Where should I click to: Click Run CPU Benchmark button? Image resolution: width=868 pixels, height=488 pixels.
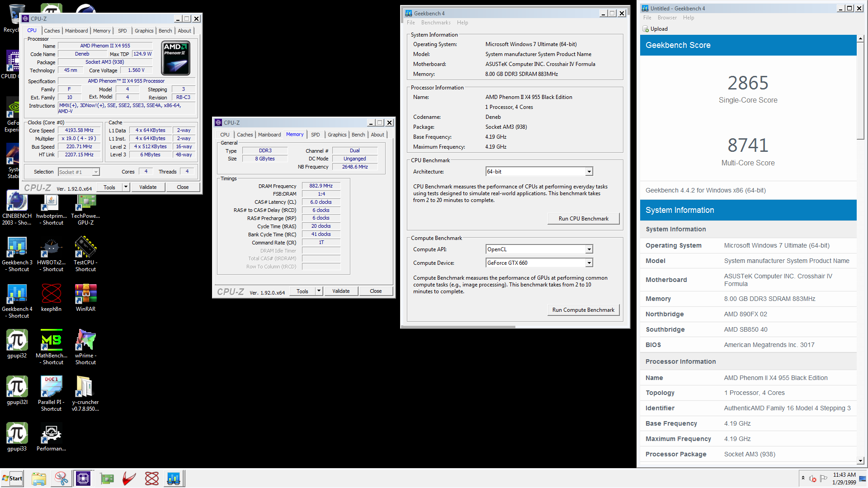click(x=583, y=219)
